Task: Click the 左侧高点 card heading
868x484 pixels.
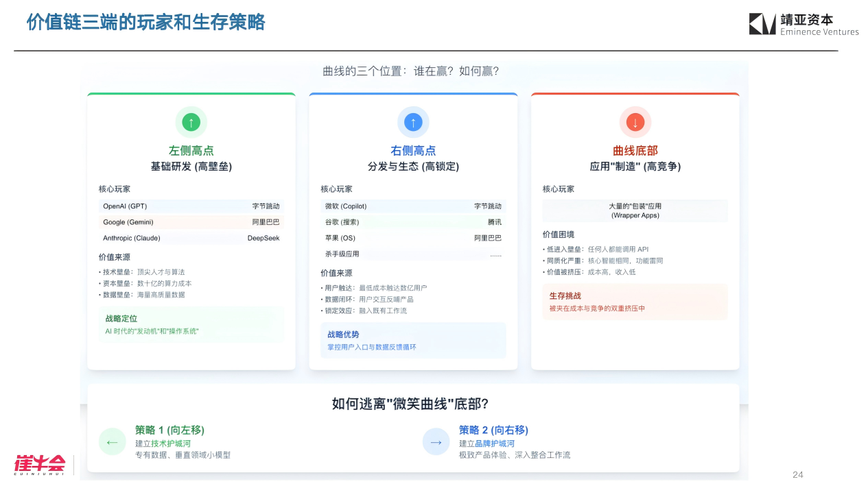Action: point(191,151)
